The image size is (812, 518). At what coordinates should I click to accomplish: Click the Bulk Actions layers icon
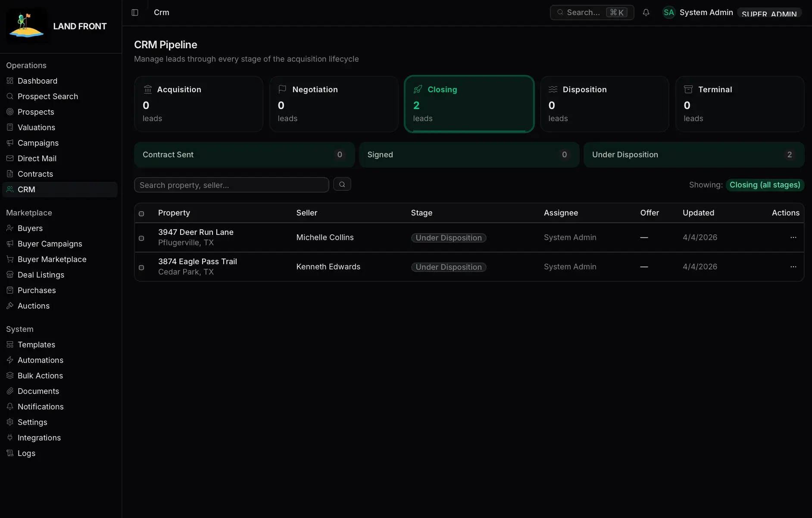10,375
